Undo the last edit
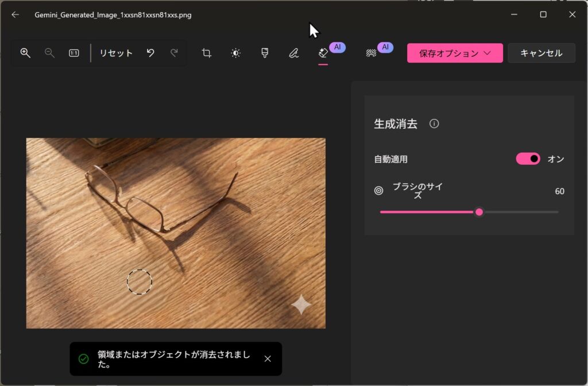The width and height of the screenshot is (588, 386). coord(150,53)
